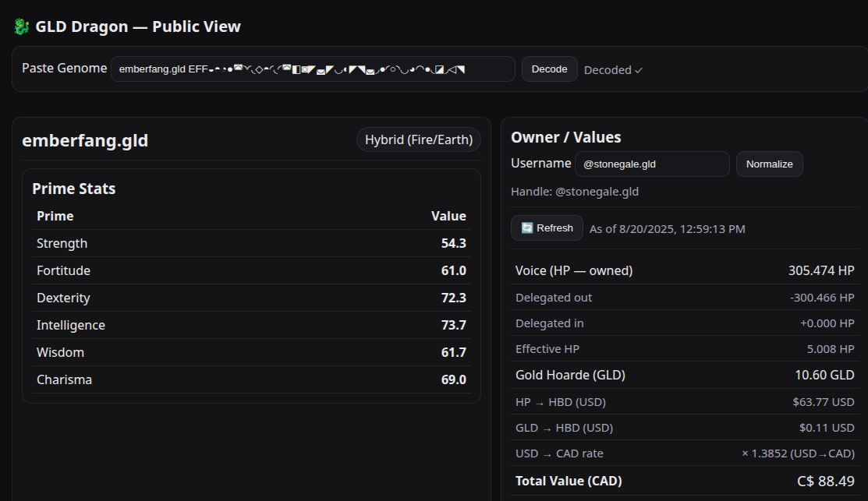Select the Voice (HP — owned) row
The height and width of the screenshot is (501, 868).
(x=685, y=270)
